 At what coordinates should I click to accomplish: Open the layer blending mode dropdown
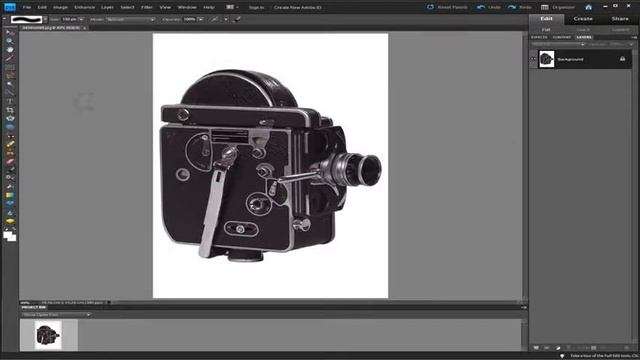(558, 44)
